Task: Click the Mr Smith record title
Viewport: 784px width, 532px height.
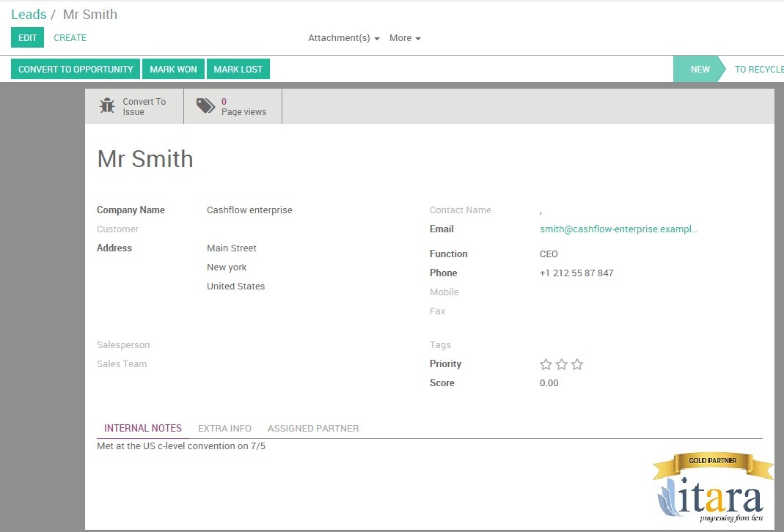Action: [145, 159]
